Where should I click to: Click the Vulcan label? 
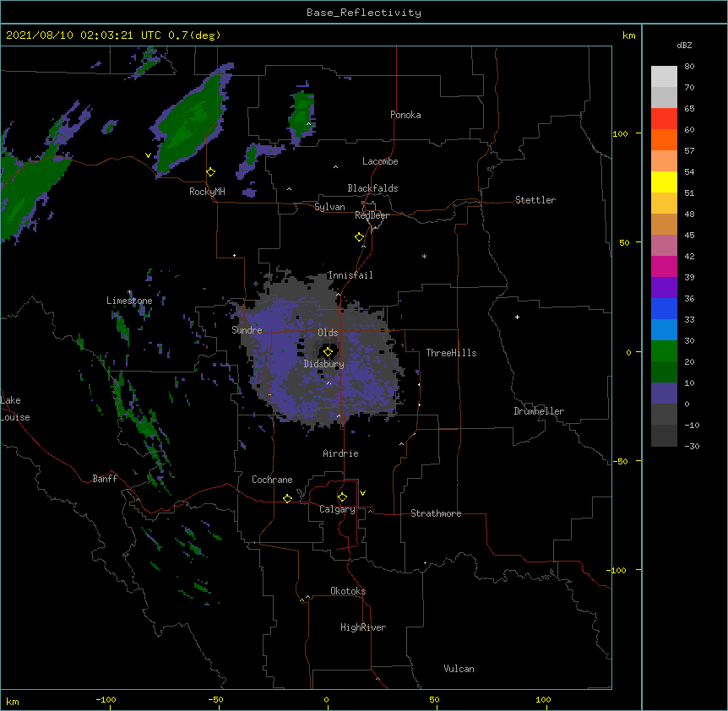coord(459,669)
